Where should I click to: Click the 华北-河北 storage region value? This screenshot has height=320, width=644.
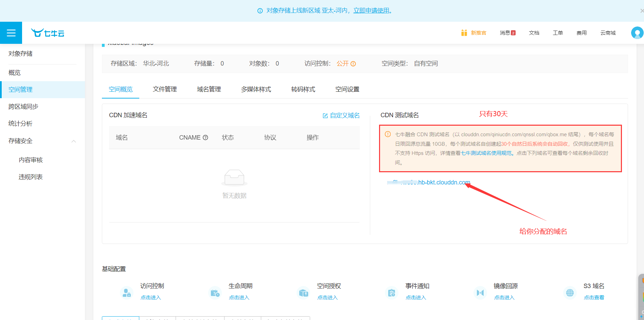156,64
